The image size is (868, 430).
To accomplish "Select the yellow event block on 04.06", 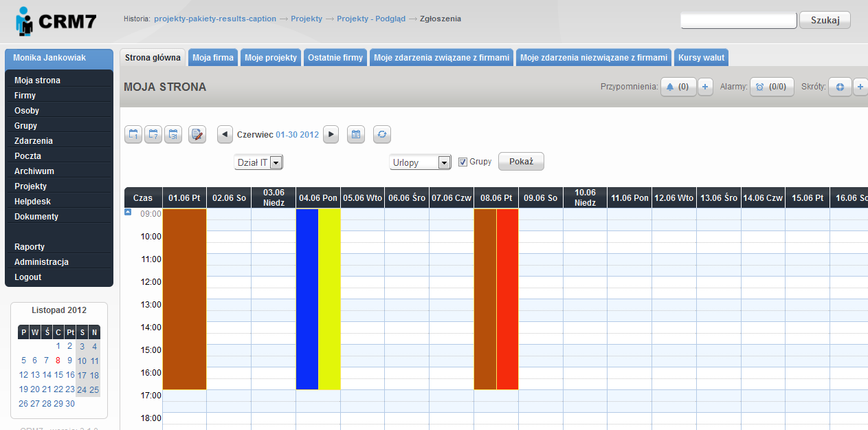I will tap(329, 299).
